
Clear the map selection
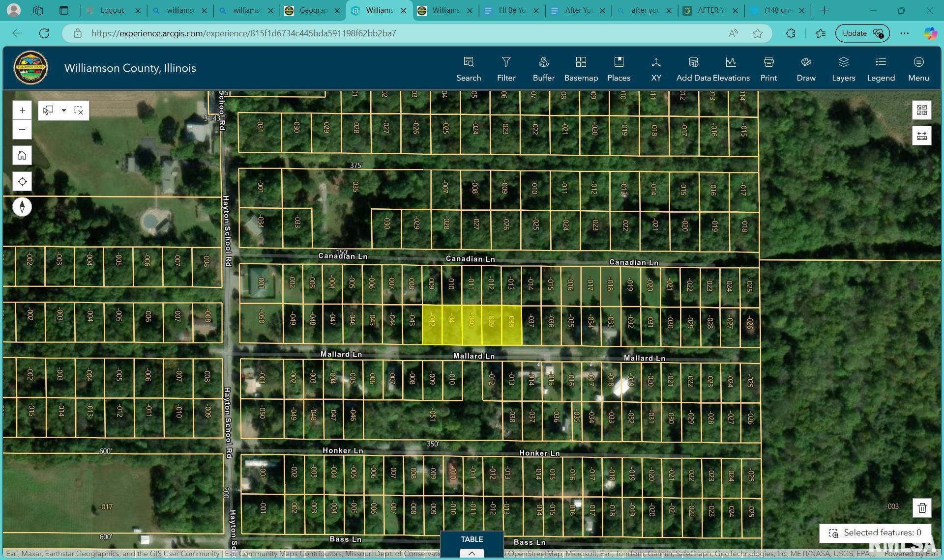coord(79,111)
